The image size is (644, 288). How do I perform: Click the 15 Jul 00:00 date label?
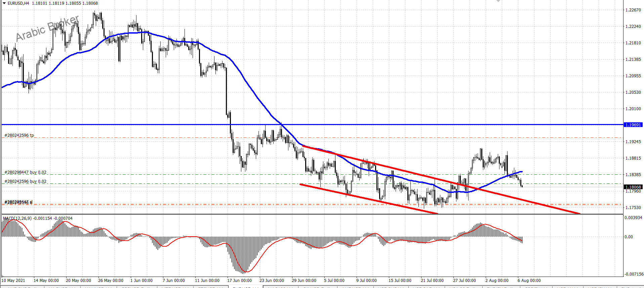(400, 281)
